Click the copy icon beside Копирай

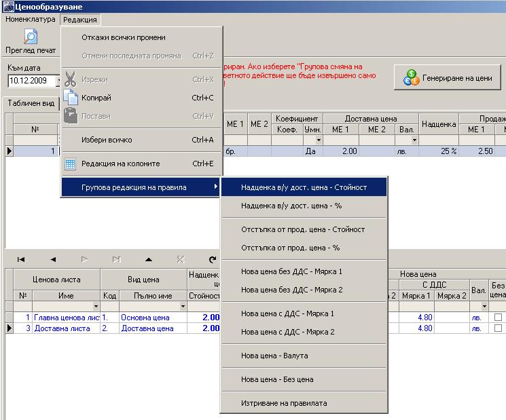(71, 97)
